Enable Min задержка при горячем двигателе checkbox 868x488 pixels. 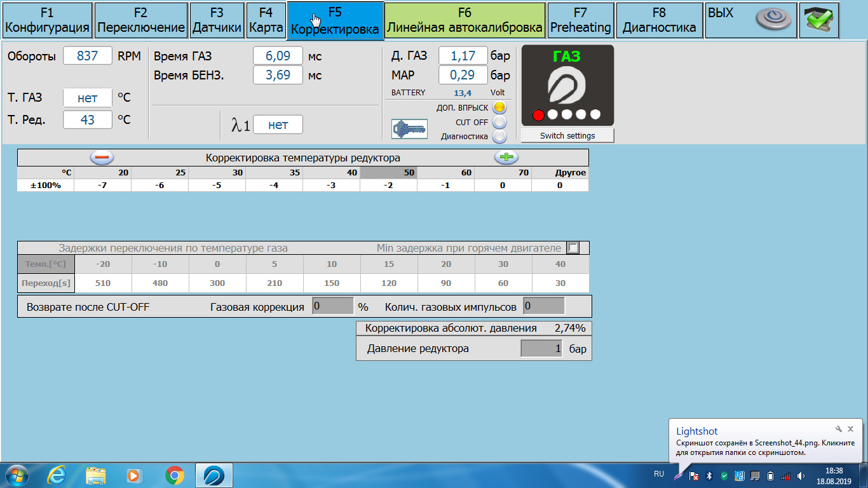[x=573, y=248]
